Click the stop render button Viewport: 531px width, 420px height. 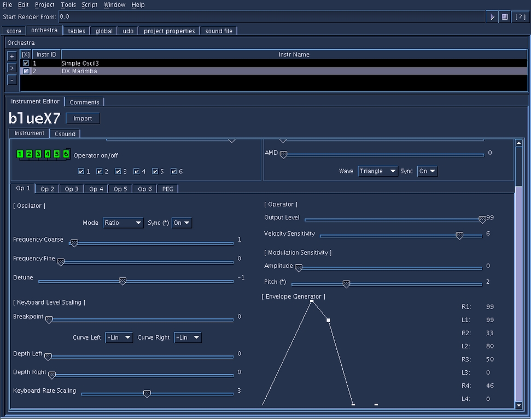pos(505,17)
